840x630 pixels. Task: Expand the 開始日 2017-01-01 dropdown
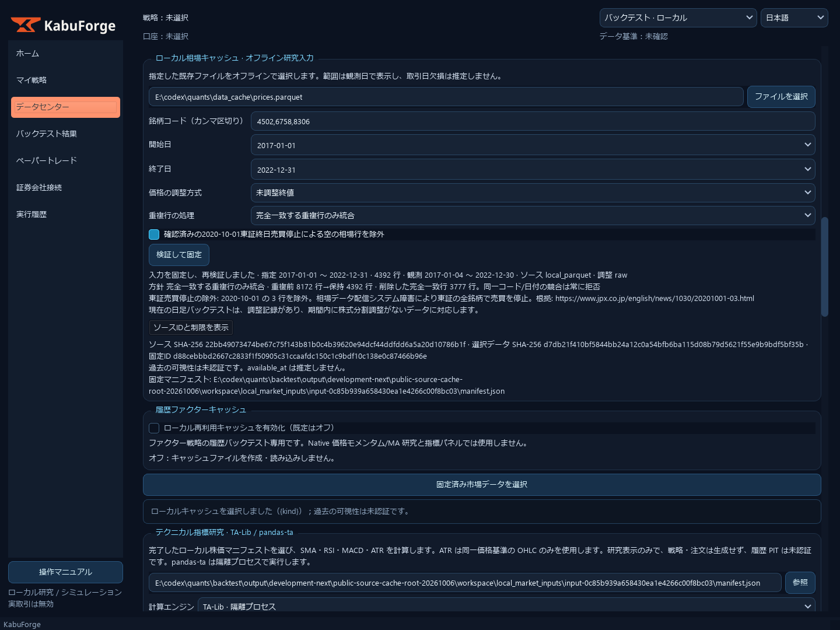coord(533,145)
